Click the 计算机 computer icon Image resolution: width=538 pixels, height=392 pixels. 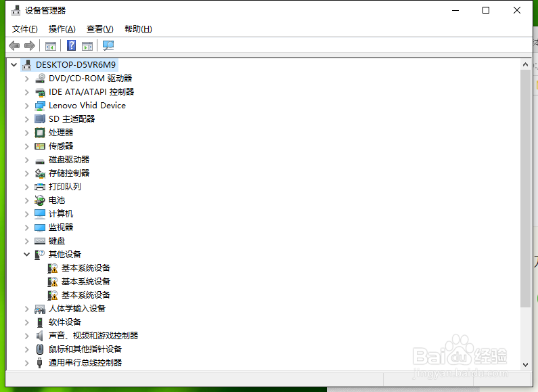tap(40, 214)
